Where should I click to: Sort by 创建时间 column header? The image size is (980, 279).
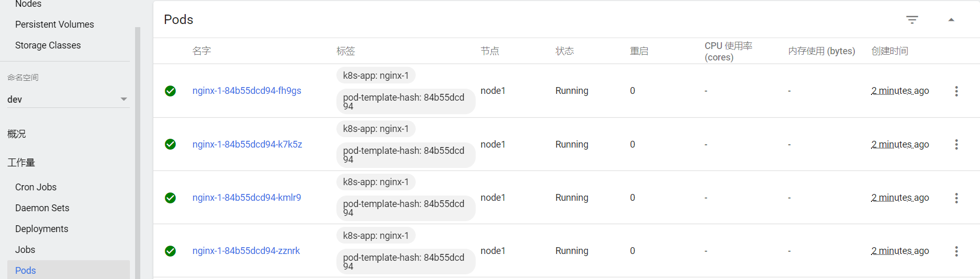click(890, 51)
